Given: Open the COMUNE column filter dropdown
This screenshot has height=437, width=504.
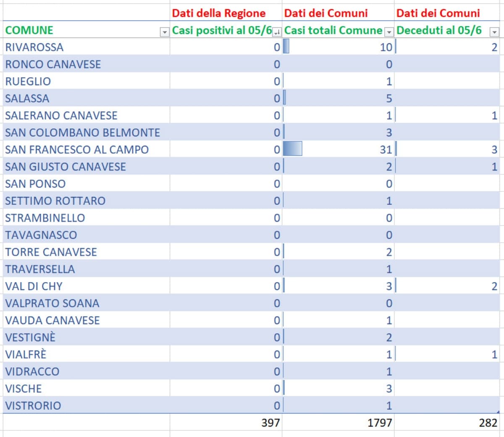Looking at the screenshot, I should pos(164,32).
